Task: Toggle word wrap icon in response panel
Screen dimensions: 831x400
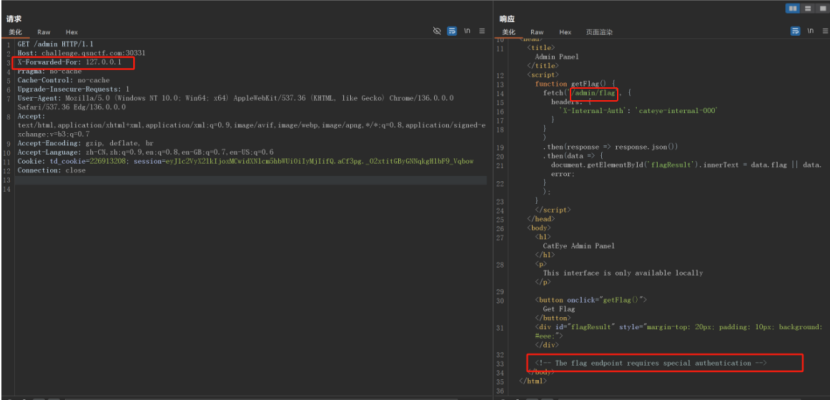Action: click(x=795, y=31)
